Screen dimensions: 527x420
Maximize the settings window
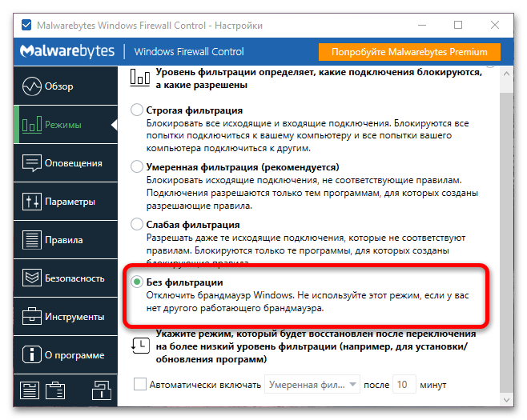458,25
